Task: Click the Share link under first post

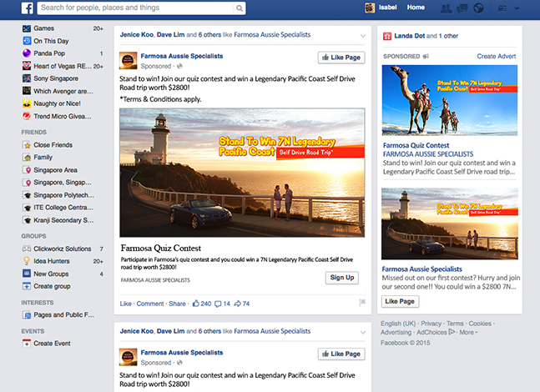Action: [177, 304]
